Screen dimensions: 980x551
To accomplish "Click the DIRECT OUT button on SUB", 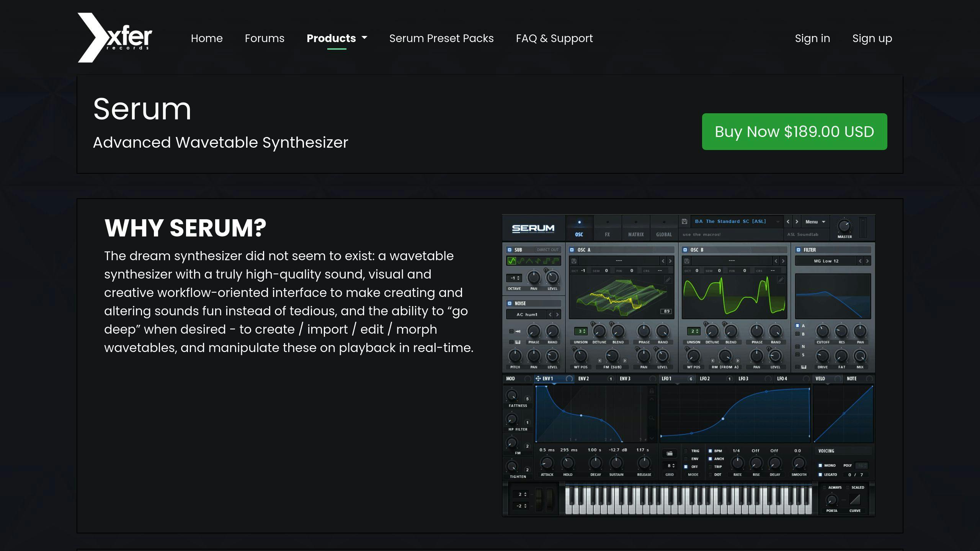I will [x=547, y=250].
